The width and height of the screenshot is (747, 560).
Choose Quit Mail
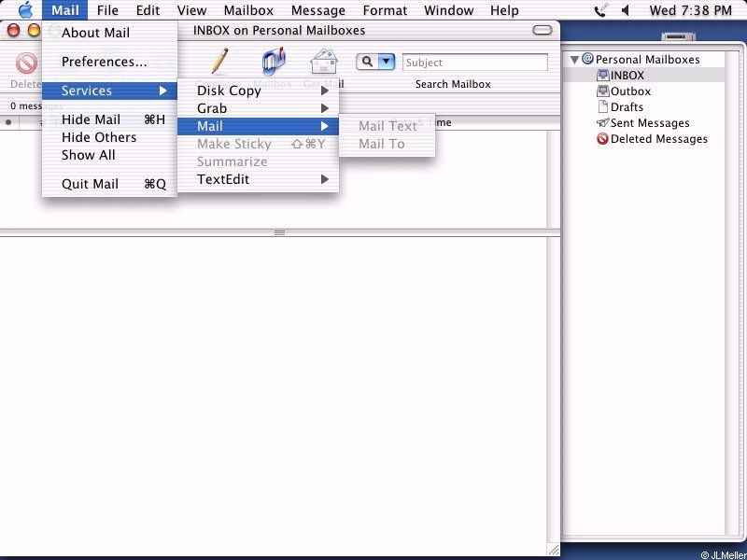click(109, 184)
